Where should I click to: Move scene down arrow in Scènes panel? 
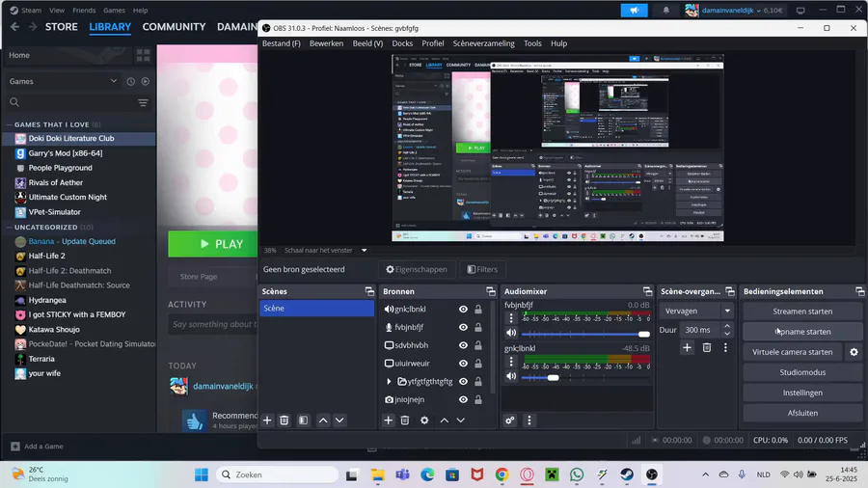click(339, 420)
